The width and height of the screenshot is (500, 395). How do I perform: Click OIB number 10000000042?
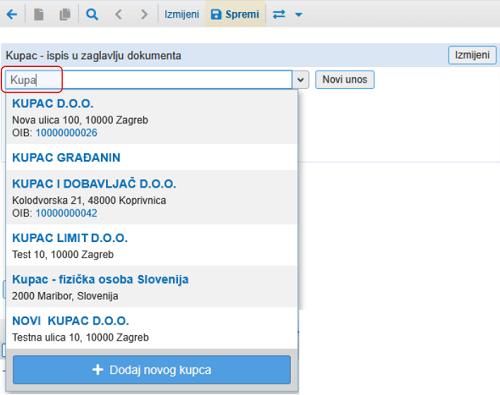click(x=66, y=213)
